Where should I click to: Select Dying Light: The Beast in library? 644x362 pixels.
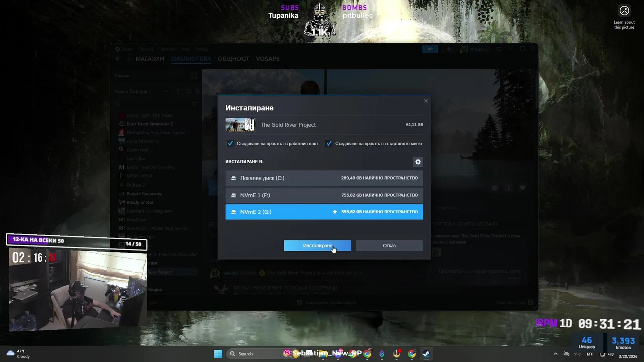click(149, 115)
